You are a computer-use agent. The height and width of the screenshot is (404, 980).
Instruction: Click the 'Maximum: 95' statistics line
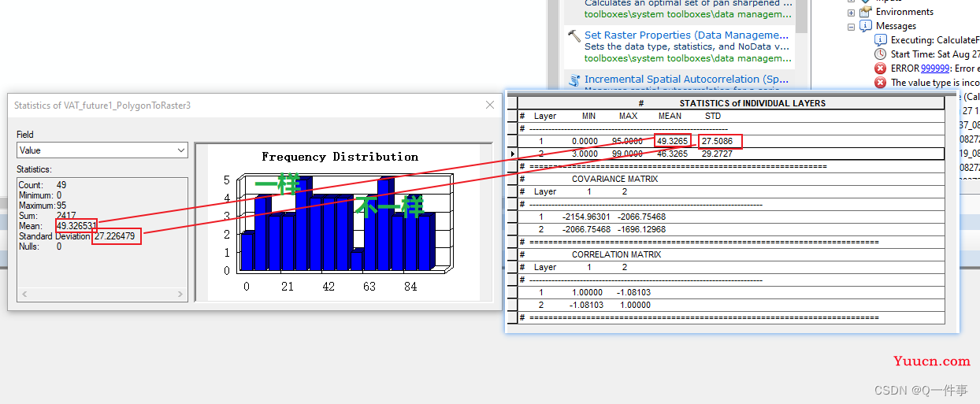[x=43, y=206]
